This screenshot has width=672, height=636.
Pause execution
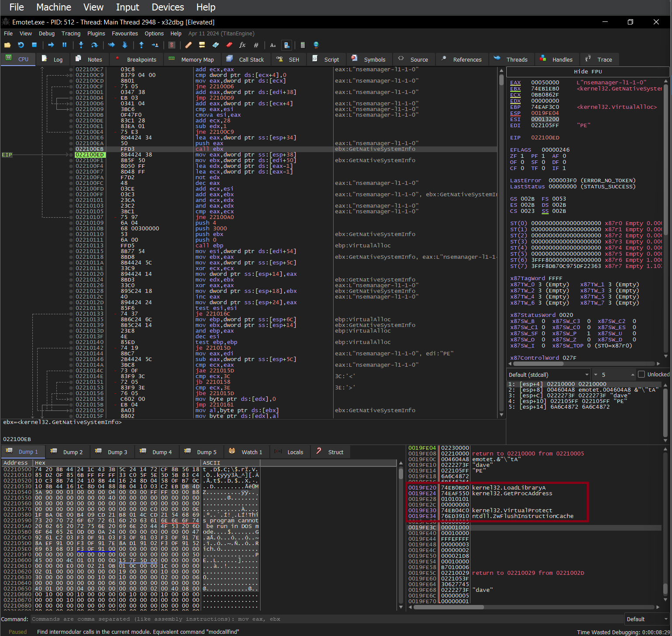64,45
